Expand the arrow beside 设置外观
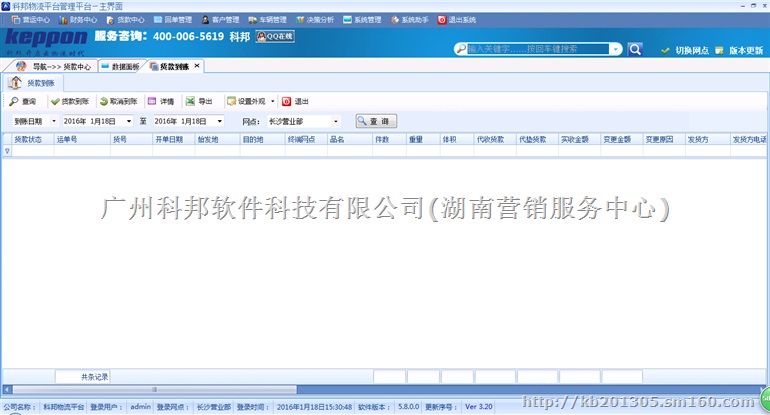Screen dimensions: 770x415 (273, 101)
